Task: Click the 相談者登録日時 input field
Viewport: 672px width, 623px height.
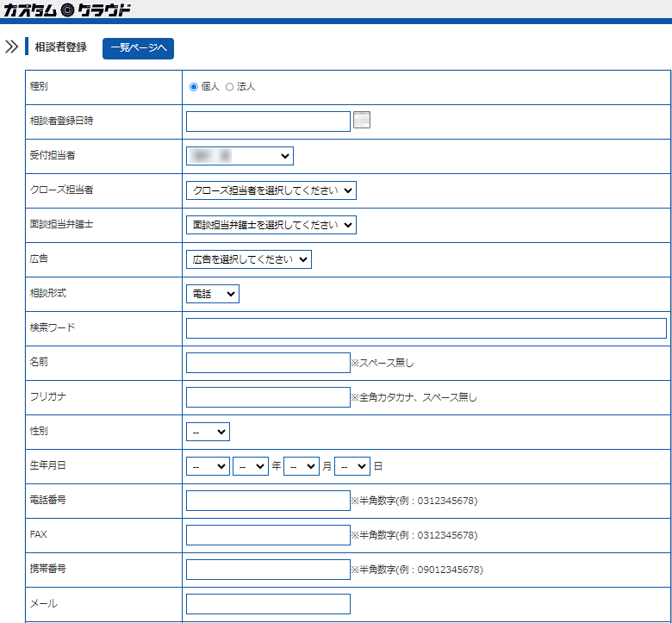Action: 268,121
